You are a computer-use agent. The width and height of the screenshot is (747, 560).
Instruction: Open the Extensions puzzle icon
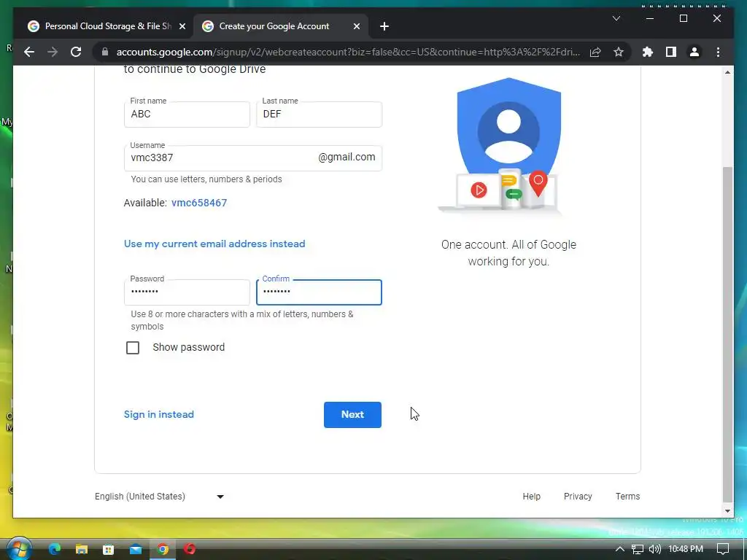coord(648,52)
